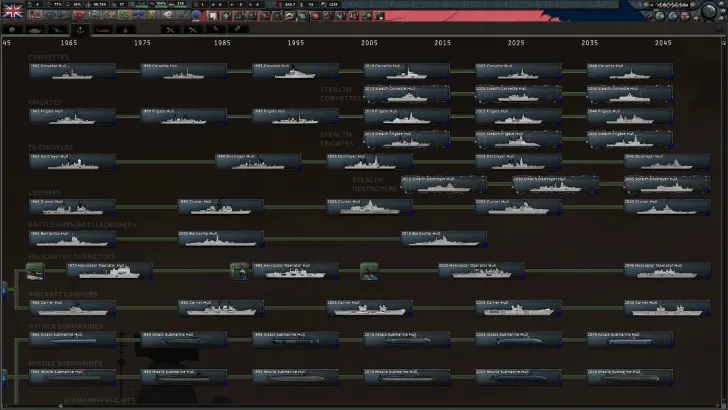Click the helicopter icon near the 2005 column
The height and width of the screenshot is (410, 728).
point(368,270)
